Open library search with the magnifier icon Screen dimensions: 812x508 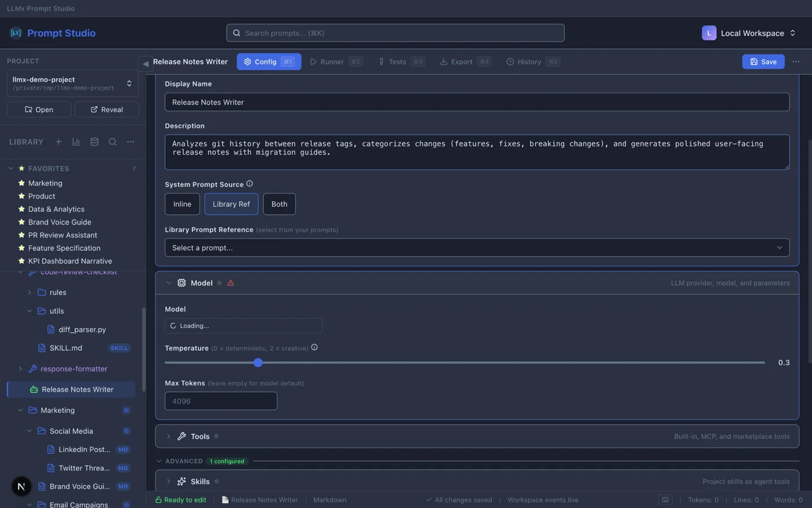tap(112, 142)
